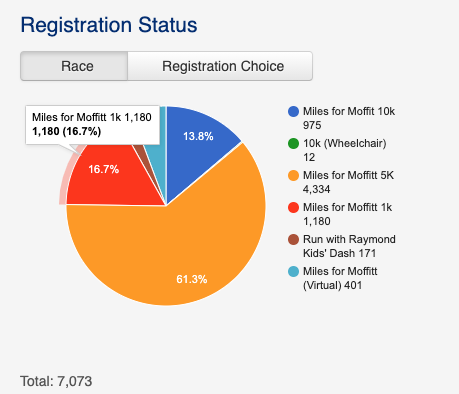Click the Miles for Moffit 10k legend label

point(349,118)
